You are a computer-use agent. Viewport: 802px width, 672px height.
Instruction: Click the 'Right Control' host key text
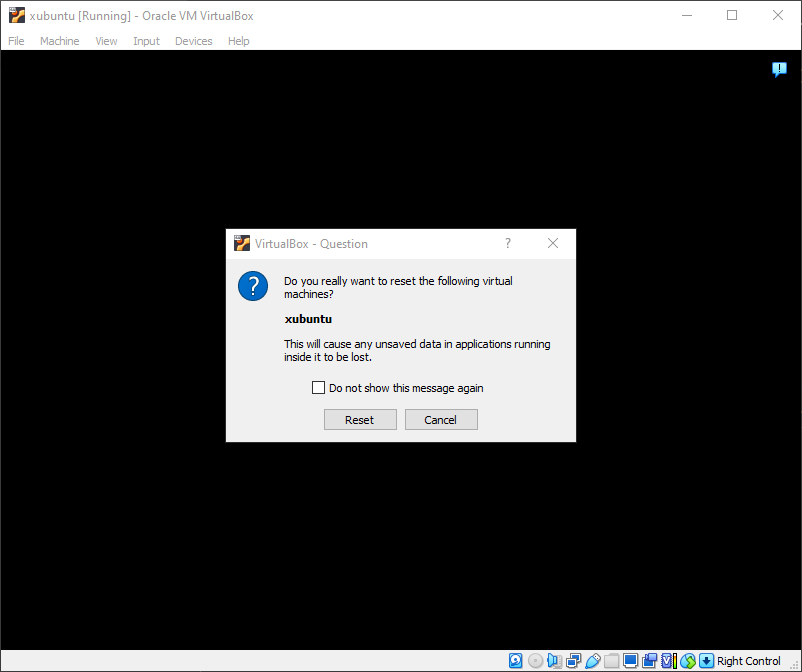(748, 661)
